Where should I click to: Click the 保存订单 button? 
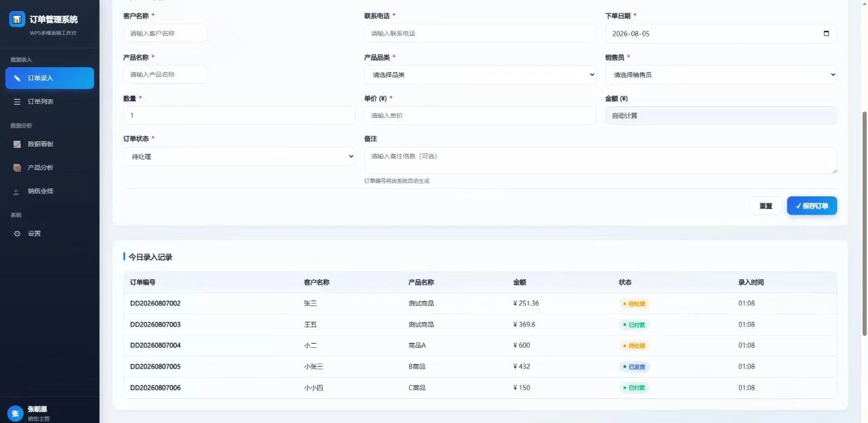point(812,206)
